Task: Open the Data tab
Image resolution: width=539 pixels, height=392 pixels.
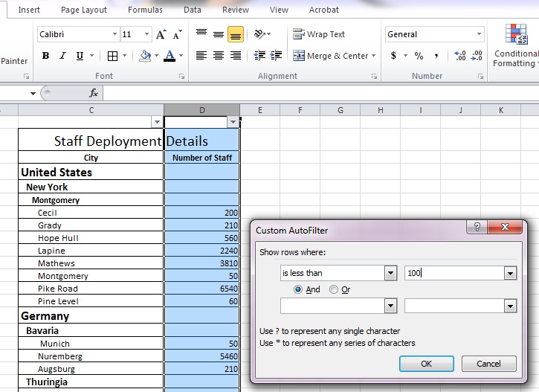Action: pos(192,10)
